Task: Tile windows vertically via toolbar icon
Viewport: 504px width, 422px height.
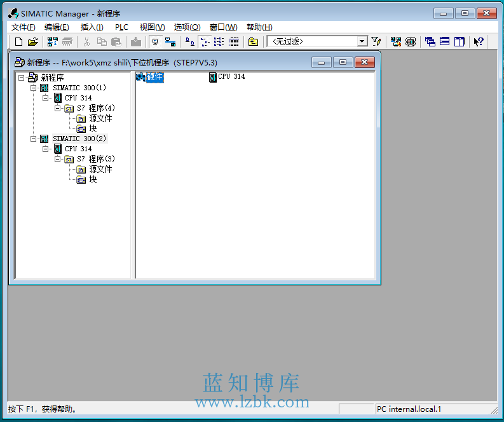Action: (460, 42)
